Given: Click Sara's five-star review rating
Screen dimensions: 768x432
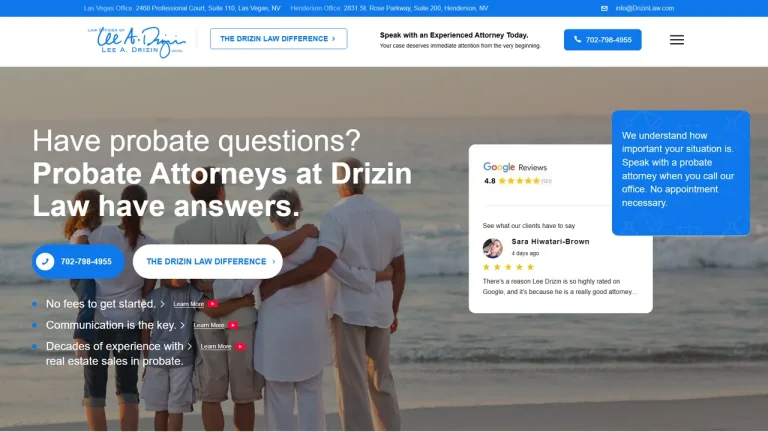Looking at the screenshot, I should pos(508,267).
